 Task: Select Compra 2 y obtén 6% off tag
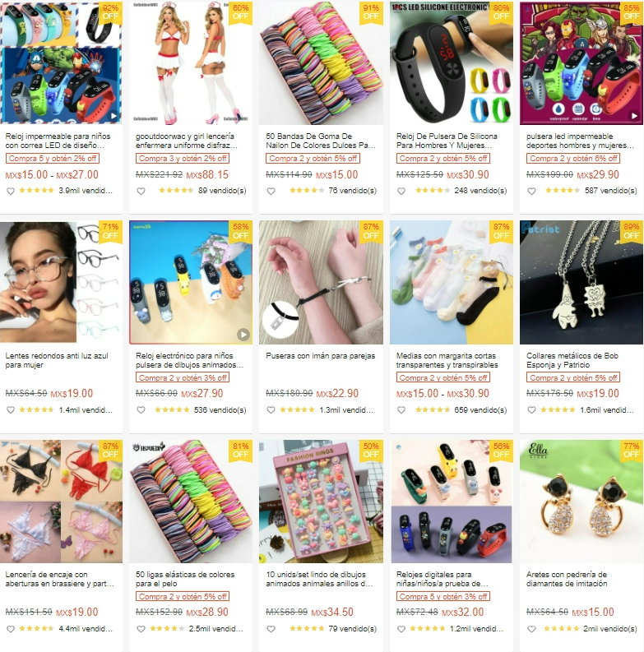coord(573,159)
